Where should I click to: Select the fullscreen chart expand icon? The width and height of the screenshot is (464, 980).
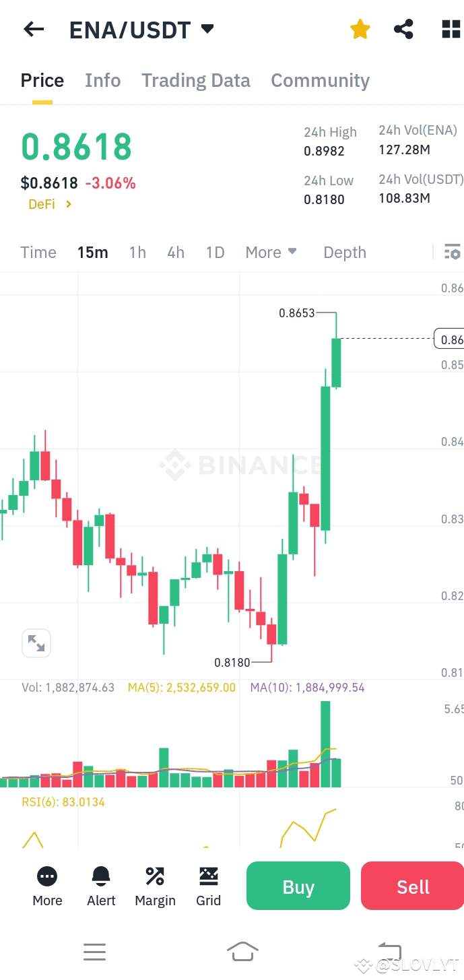click(x=36, y=643)
